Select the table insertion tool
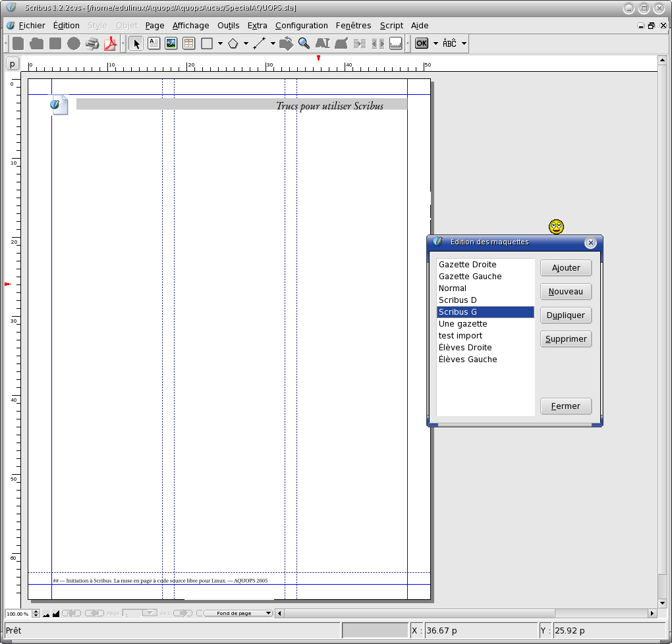Image resolution: width=672 pixels, height=644 pixels. [x=188, y=43]
